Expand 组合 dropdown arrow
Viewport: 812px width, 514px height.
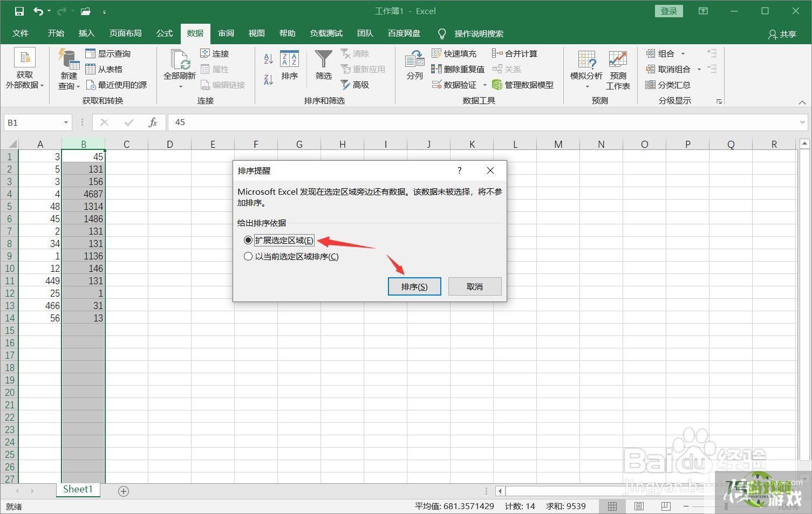coord(683,53)
